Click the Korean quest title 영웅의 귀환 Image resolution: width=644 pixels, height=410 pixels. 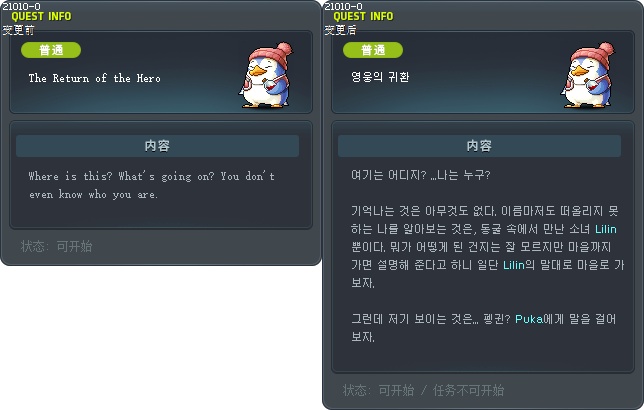[380, 77]
